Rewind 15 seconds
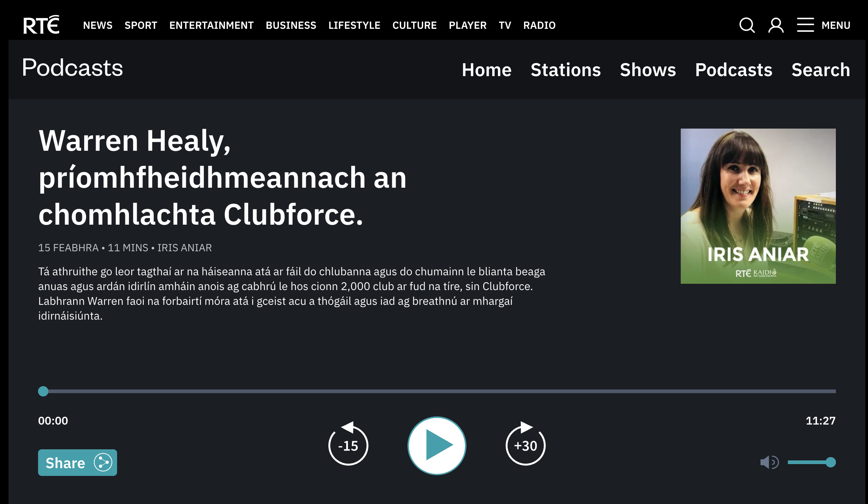 coord(348,444)
